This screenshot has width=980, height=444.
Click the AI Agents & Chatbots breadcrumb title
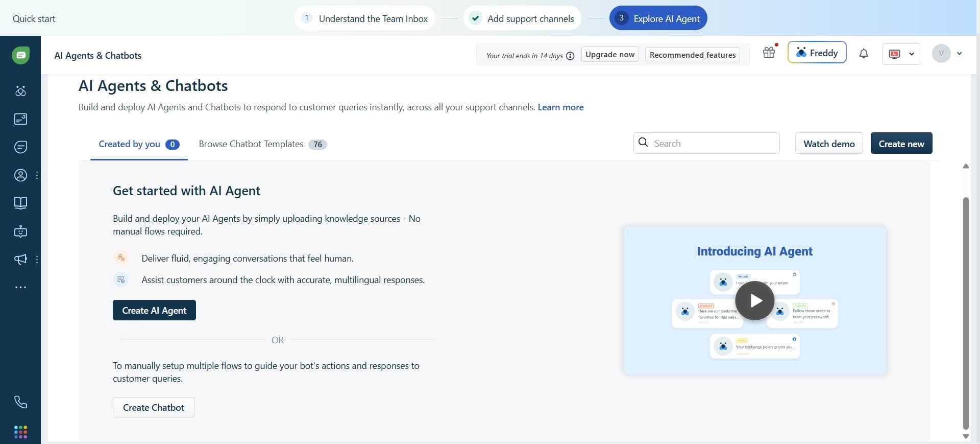98,56
